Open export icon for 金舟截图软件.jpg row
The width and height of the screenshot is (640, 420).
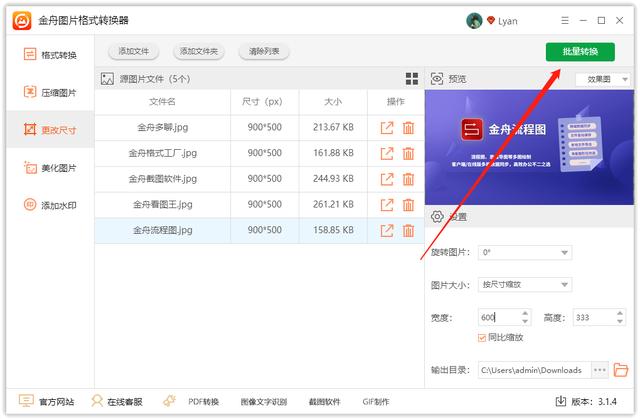click(387, 179)
